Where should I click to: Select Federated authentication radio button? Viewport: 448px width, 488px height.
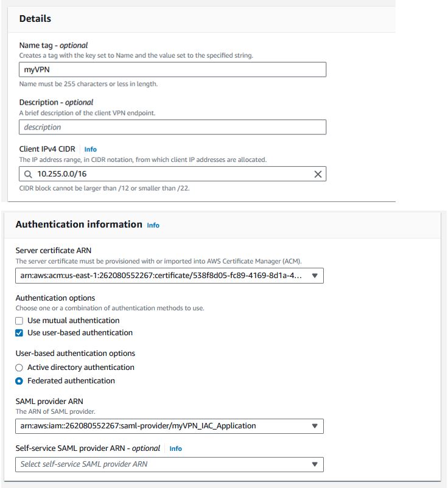tap(19, 382)
